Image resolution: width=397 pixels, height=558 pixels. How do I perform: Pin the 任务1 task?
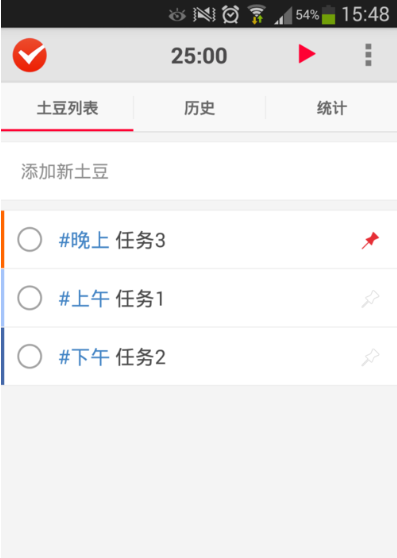pos(370,299)
